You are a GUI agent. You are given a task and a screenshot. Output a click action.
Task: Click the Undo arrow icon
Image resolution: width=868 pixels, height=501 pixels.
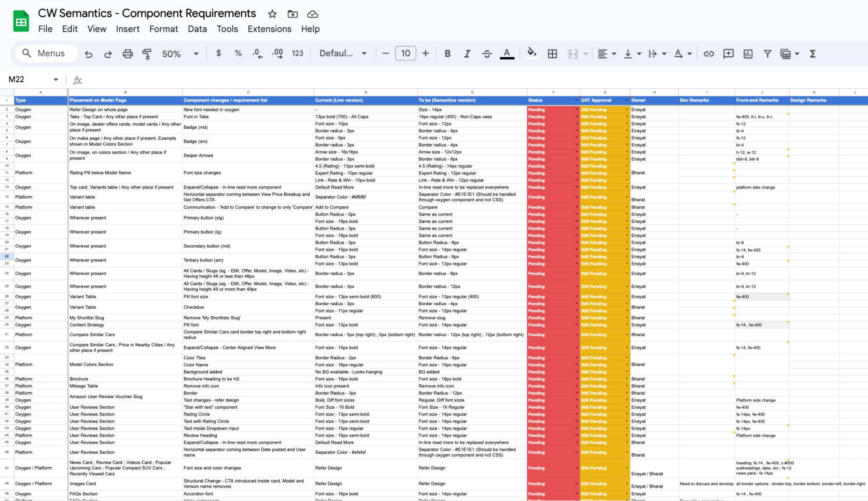tap(88, 54)
